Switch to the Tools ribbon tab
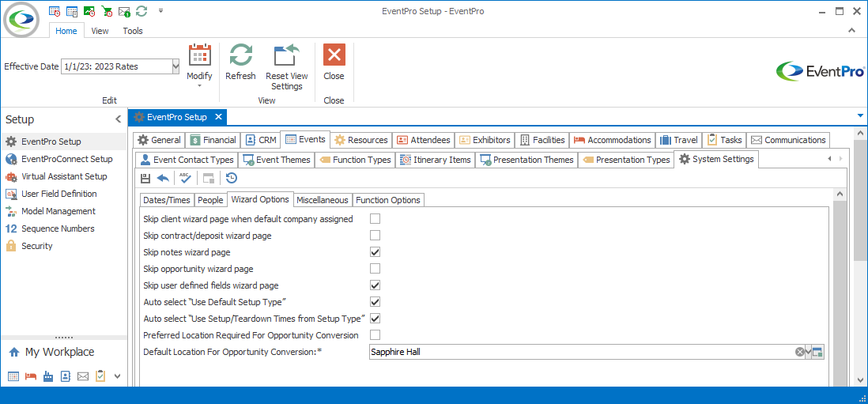This screenshot has height=404, width=868. pos(133,31)
